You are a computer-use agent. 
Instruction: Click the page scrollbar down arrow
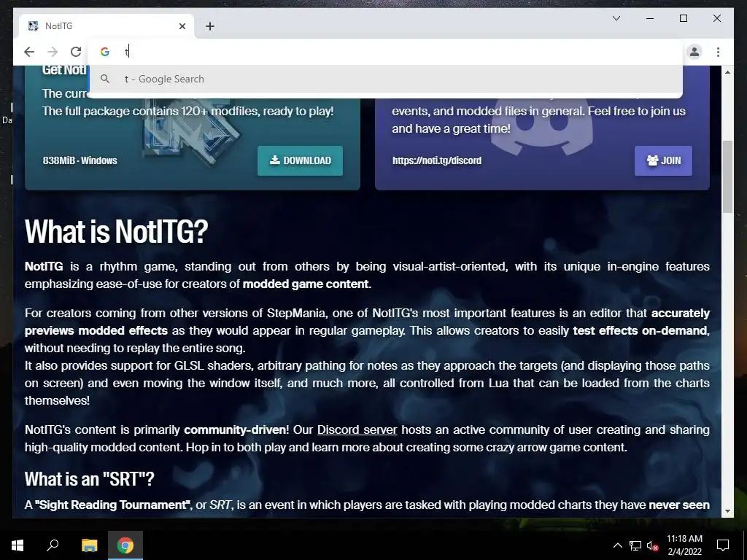tap(727, 511)
